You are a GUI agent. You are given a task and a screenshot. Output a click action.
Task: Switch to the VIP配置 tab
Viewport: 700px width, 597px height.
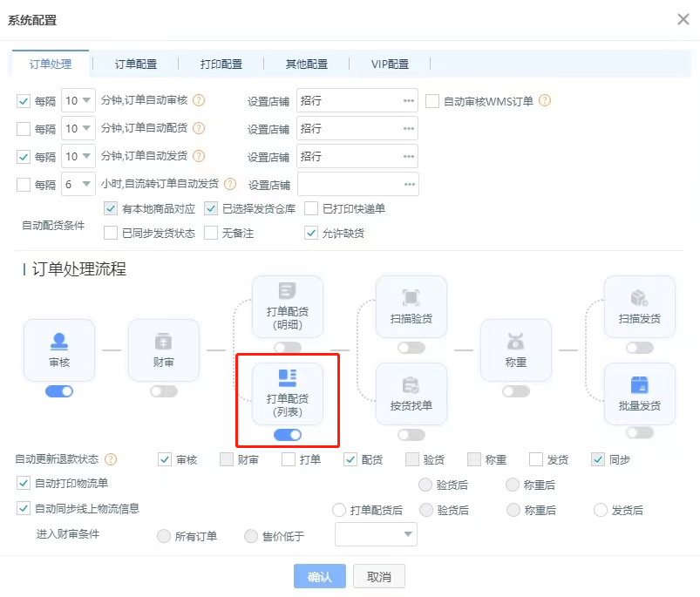point(390,64)
